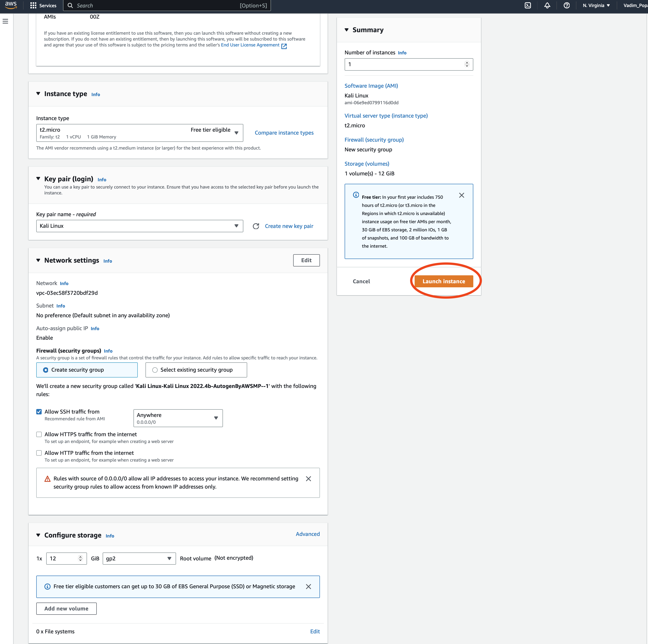The image size is (648, 644).
Task: Open the gp2 volume type dropdown
Action: point(169,558)
